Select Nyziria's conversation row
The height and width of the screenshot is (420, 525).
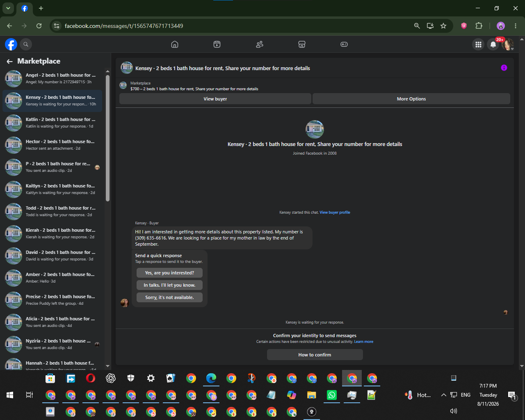coord(52,344)
